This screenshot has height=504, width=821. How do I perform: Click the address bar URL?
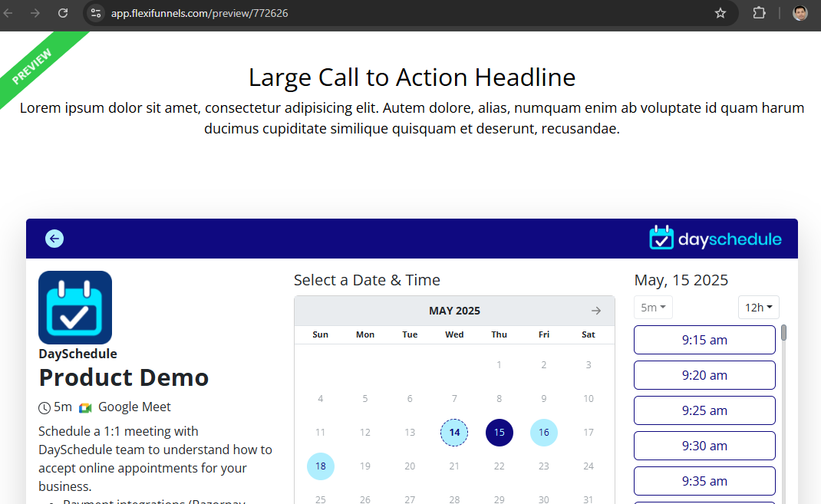[x=199, y=13]
